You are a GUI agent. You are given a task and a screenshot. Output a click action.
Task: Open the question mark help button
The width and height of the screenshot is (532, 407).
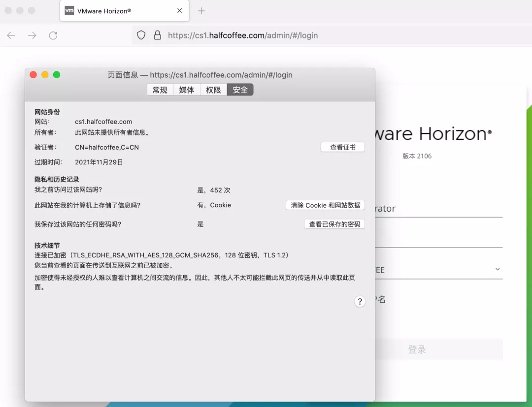[360, 301]
